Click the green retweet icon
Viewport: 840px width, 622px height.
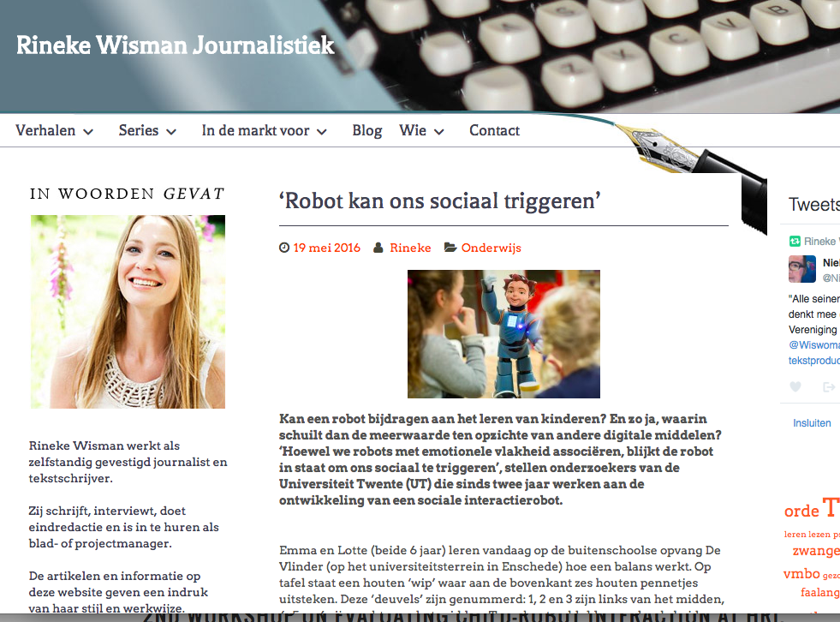click(795, 242)
